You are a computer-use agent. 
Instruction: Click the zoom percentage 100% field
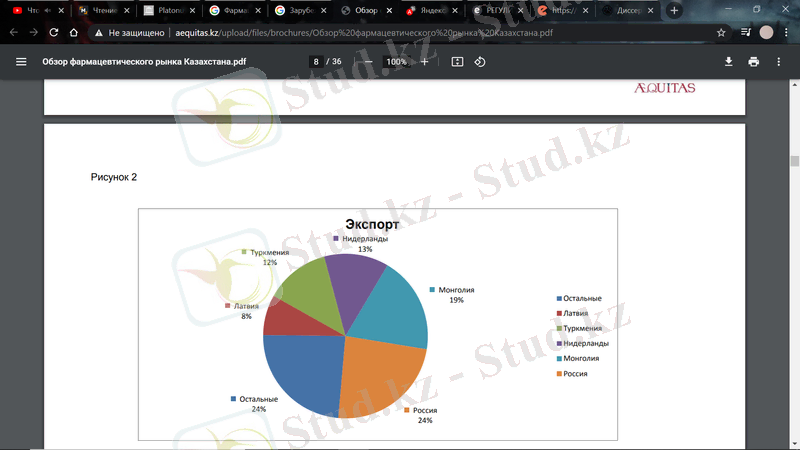tap(397, 61)
